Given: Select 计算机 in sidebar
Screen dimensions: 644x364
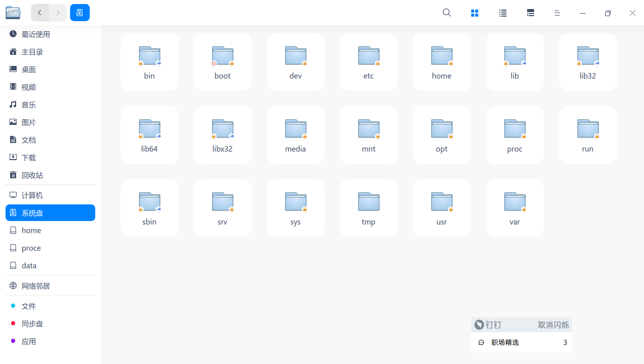Looking at the screenshot, I should tap(50, 195).
